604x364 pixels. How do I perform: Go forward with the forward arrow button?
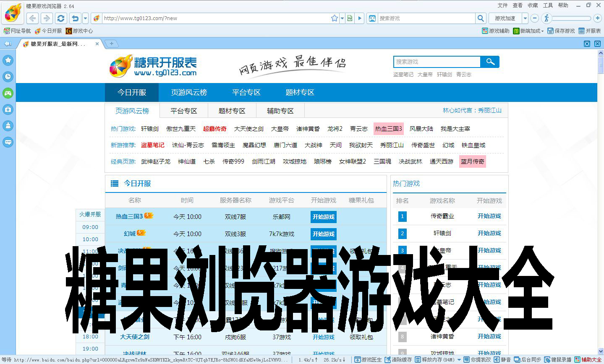pyautogui.click(x=47, y=18)
